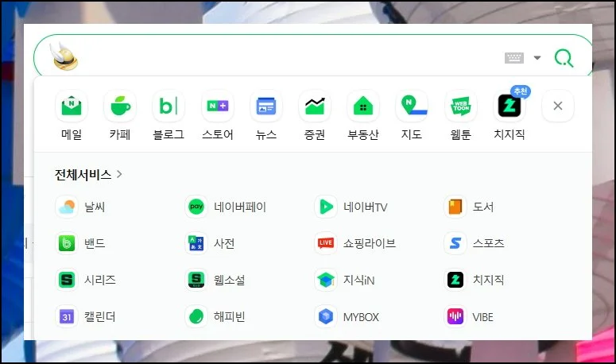616x364 pixels.
Task: Click the 해피빈 green bean icon
Action: click(196, 316)
